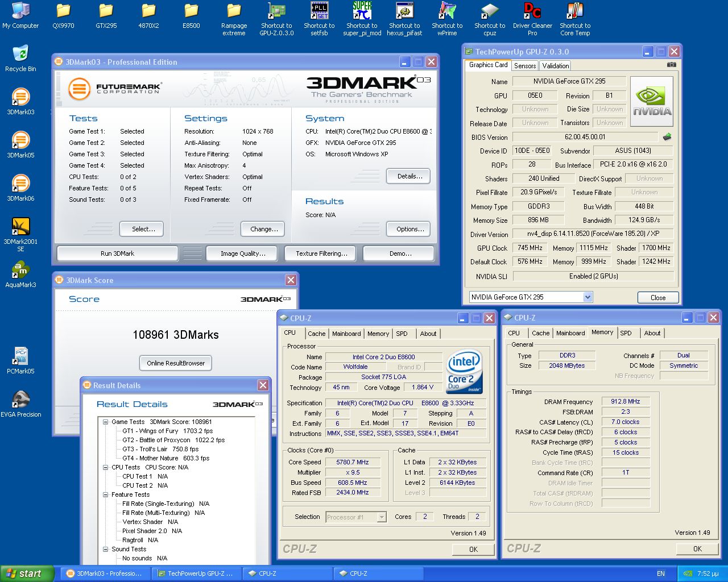This screenshot has height=582, width=728.
Task: Click the GPU-Z screenshot camera icon
Action: coord(671,65)
